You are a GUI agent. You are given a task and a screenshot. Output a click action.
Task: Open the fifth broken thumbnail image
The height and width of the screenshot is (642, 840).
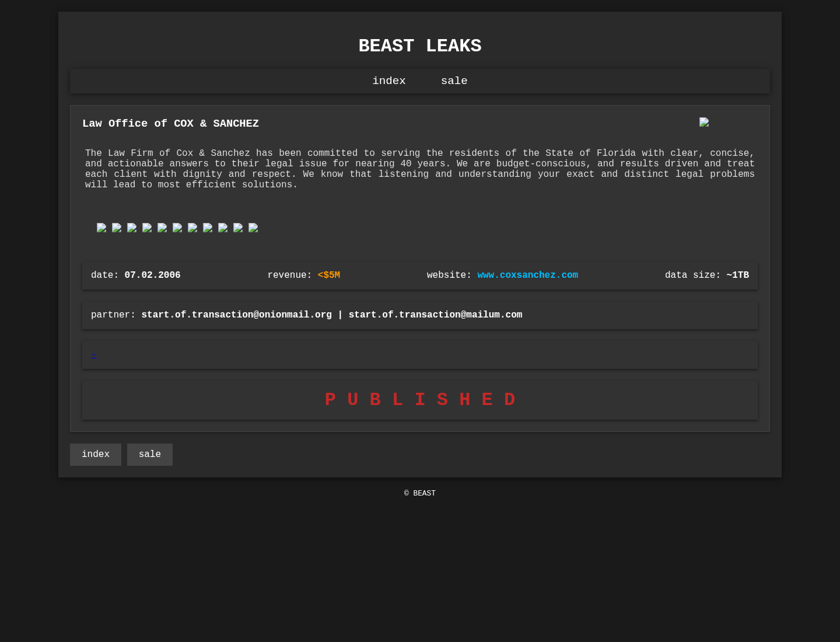click(x=162, y=228)
